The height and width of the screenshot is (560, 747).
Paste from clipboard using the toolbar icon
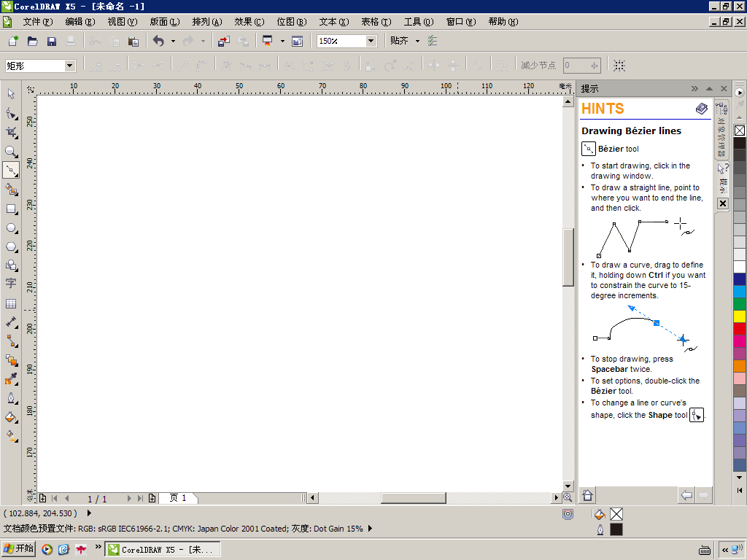[x=133, y=42]
